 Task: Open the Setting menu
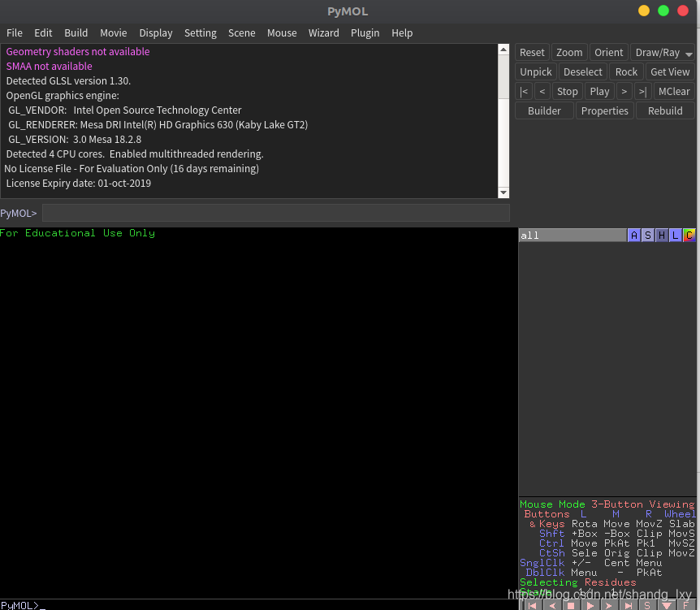pos(201,33)
